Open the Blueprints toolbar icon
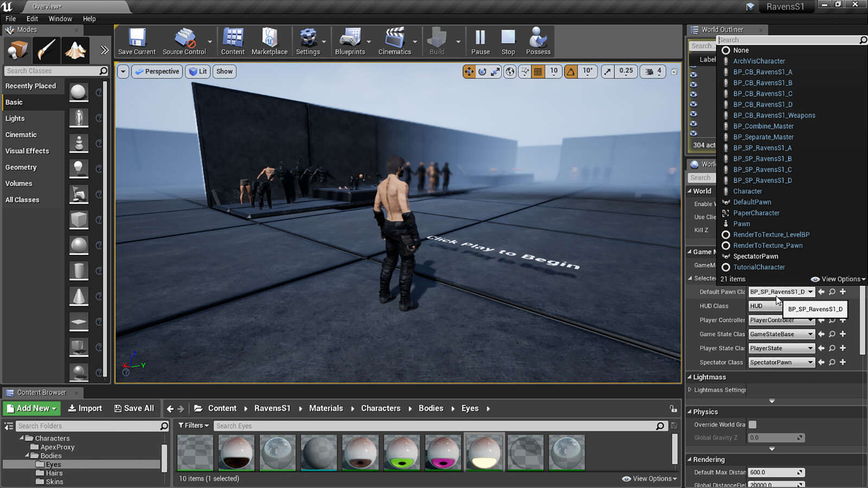868x488 pixels. (350, 42)
